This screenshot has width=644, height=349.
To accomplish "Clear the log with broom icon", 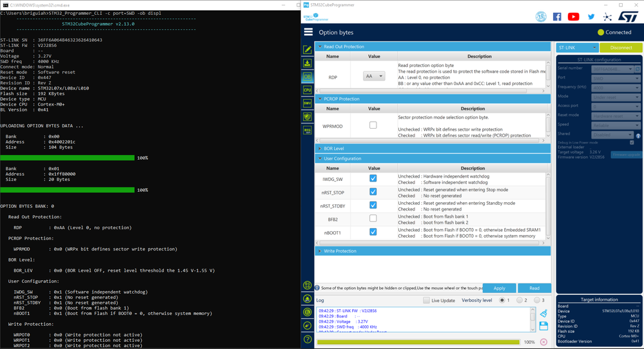I will tap(543, 314).
